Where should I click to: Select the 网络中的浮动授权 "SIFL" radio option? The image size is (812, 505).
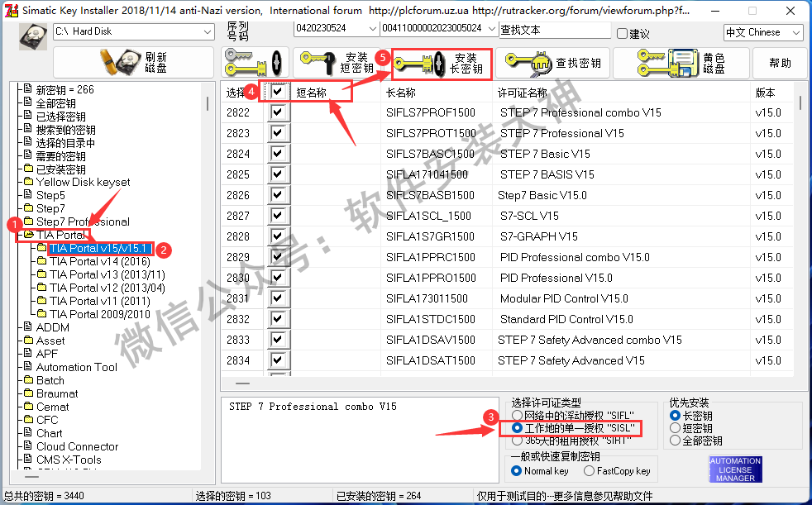tap(517, 416)
